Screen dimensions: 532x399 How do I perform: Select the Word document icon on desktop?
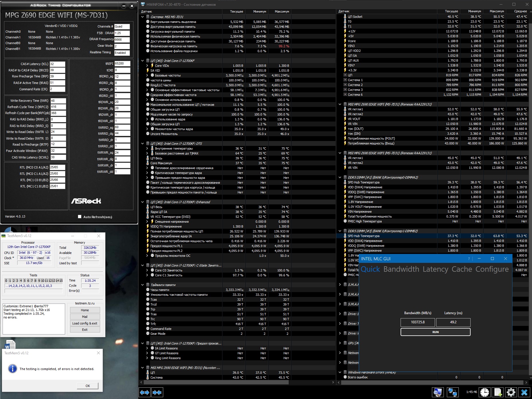[10, 344]
